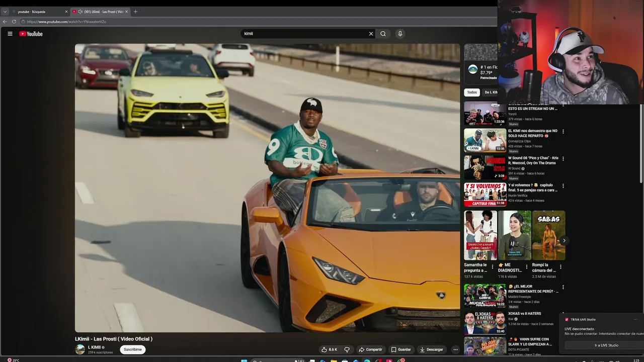This screenshot has width=644, height=362.
Task: Open XOKAS vs 8 HATERS thumbnail
Action: tap(485, 323)
